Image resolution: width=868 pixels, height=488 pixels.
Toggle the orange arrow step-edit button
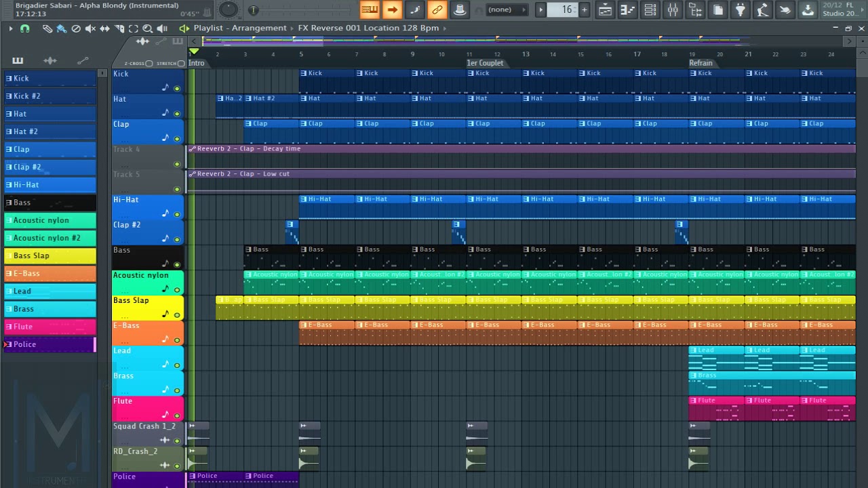(x=392, y=9)
